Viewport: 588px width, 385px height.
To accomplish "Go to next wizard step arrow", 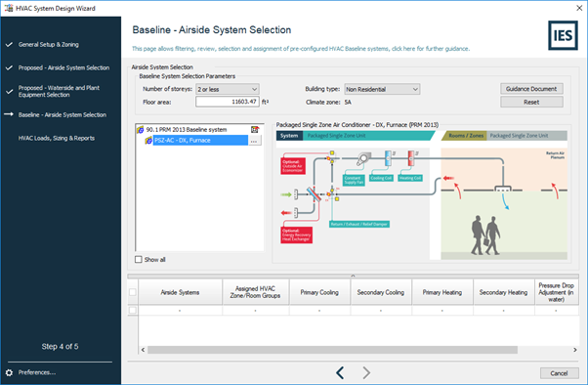I will point(366,372).
